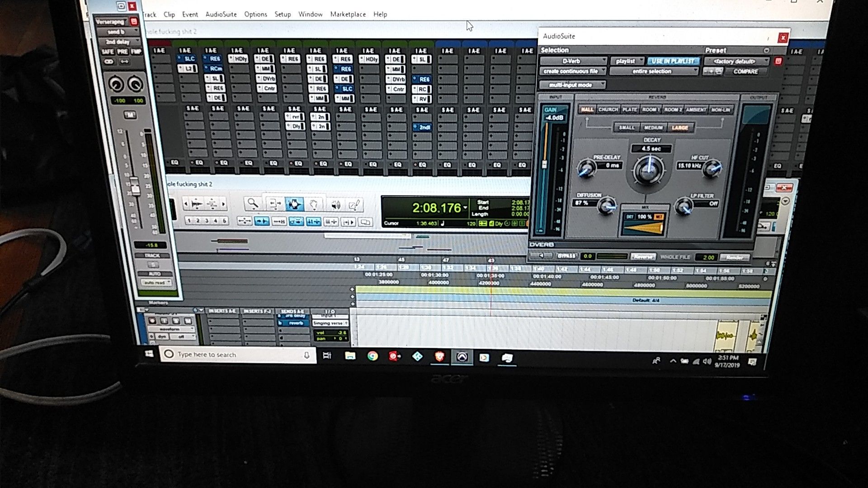Click the COMPARE button
Image resolution: width=868 pixels, height=488 pixels.
[x=745, y=71]
